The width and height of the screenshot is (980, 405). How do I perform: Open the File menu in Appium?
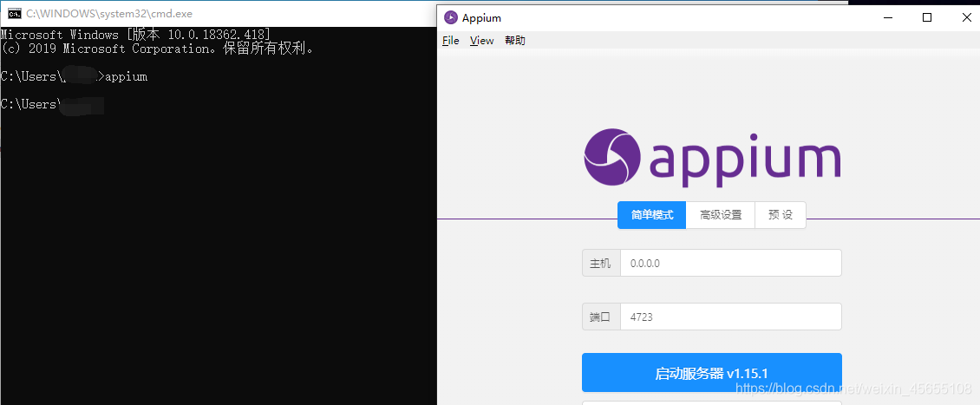(x=451, y=41)
